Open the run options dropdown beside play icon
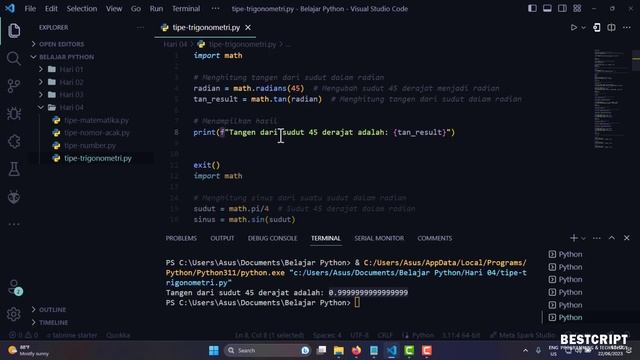 point(584,27)
